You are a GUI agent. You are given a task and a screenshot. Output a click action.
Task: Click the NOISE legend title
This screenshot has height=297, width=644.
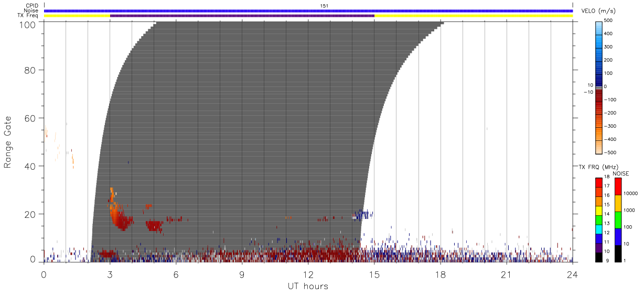(x=621, y=173)
